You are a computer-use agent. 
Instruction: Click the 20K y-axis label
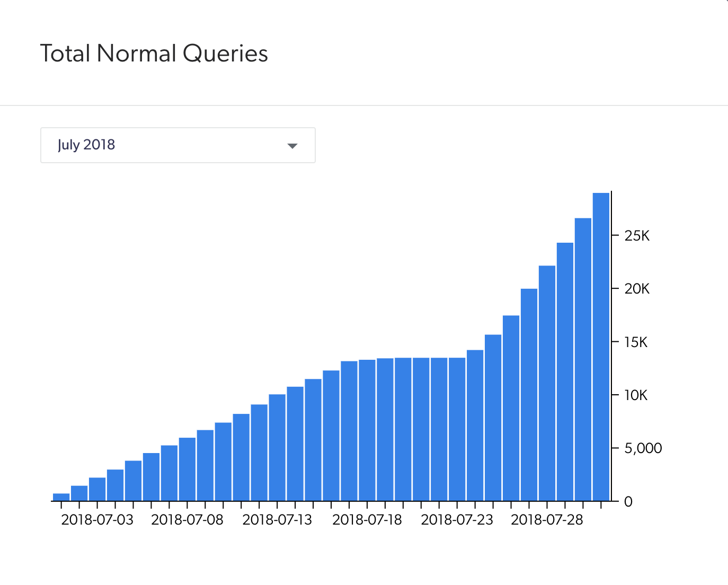point(637,289)
